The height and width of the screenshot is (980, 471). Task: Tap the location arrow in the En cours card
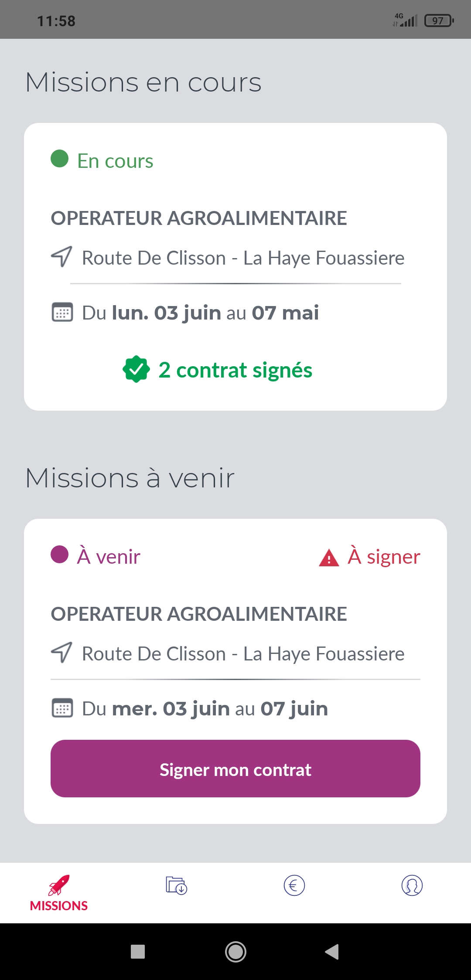(x=61, y=257)
